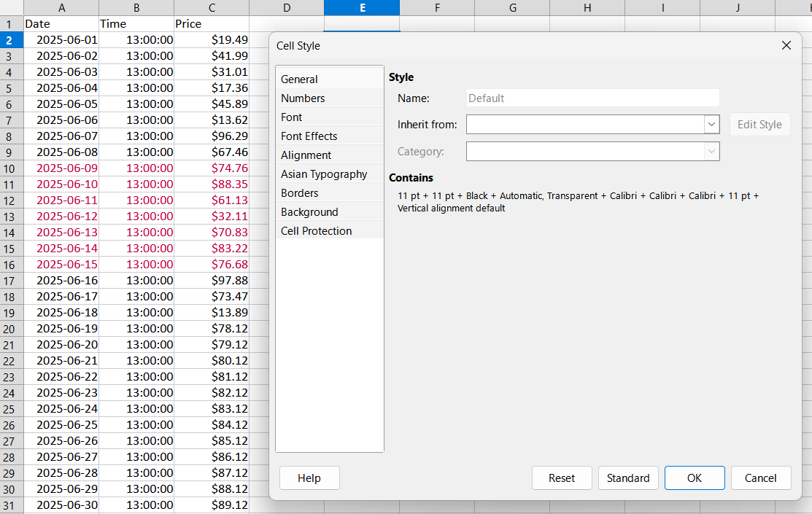
Task: Open the Font Effects settings
Action: [x=309, y=136]
